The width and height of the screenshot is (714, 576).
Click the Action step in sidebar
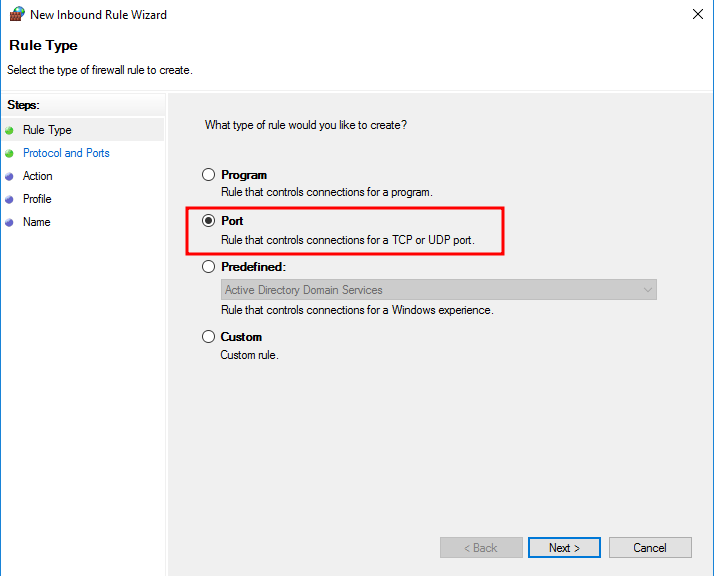pos(38,176)
